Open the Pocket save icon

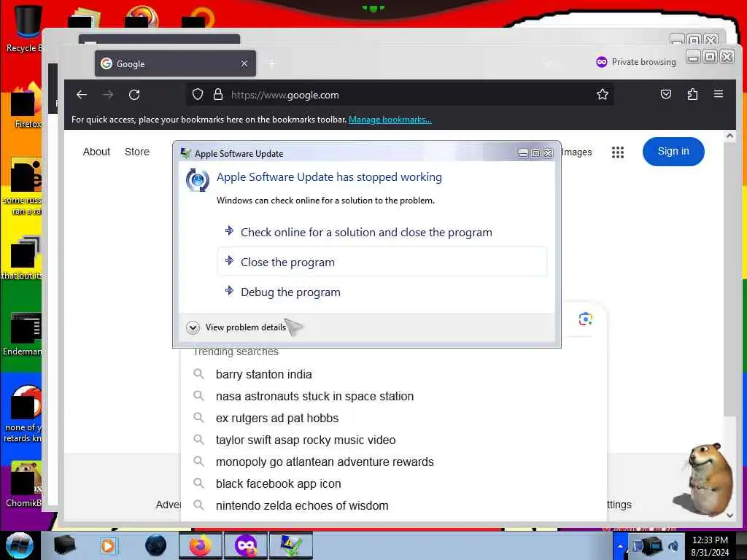(x=665, y=94)
